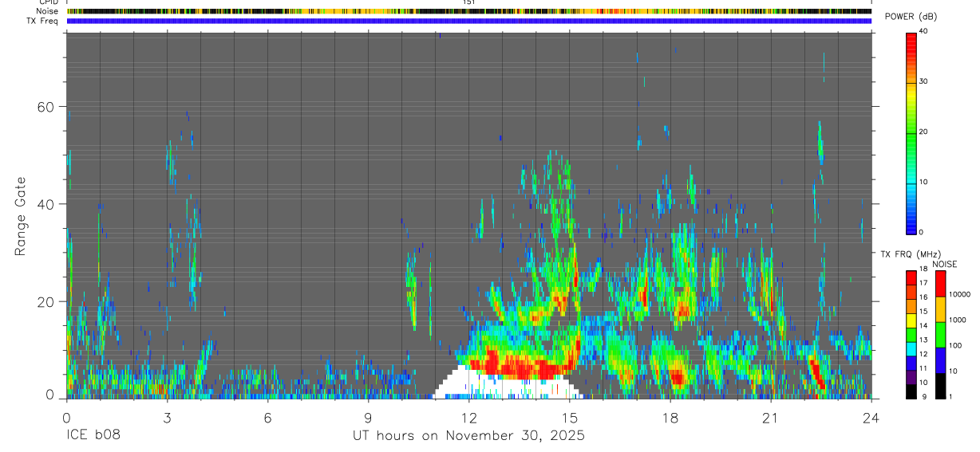Click the 'Range Gate' y-axis title
The width and height of the screenshot is (980, 452).
[x=22, y=217]
